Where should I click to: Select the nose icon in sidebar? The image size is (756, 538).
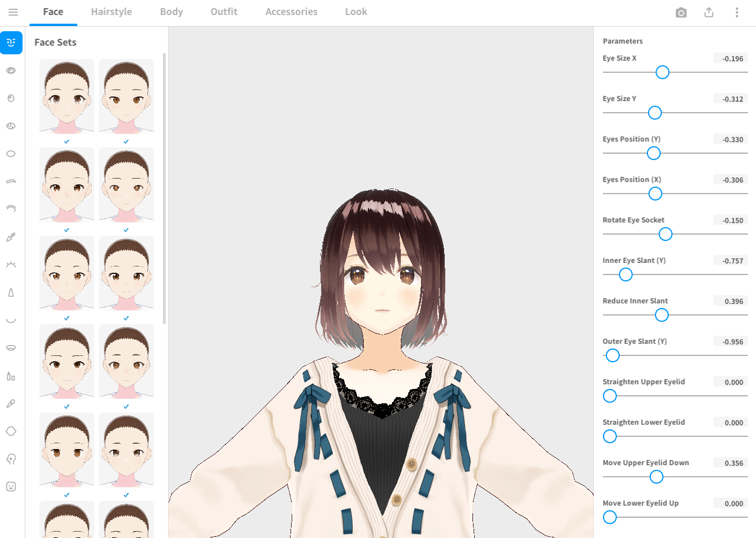coord(11,292)
